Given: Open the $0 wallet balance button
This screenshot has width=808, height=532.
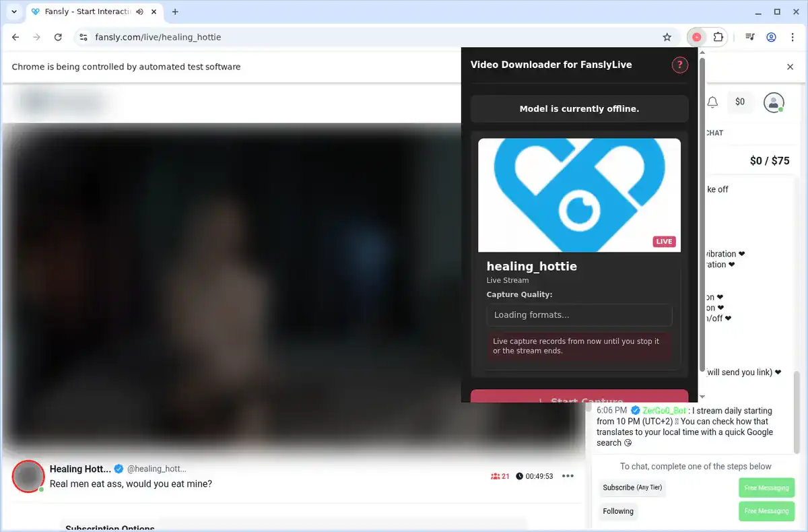Looking at the screenshot, I should coord(740,102).
